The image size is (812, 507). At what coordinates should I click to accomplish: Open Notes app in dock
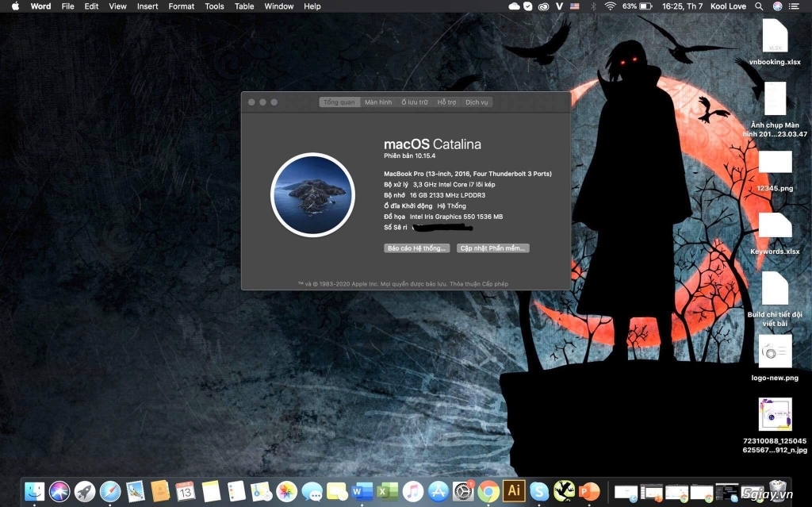point(211,491)
